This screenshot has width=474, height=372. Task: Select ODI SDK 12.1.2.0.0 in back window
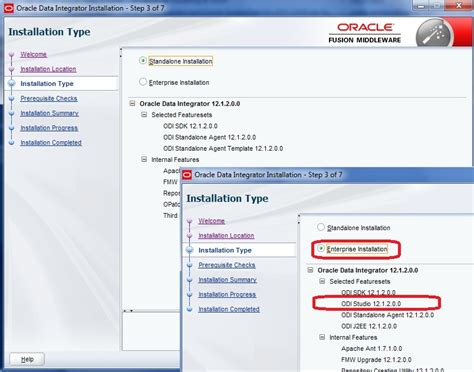click(190, 126)
